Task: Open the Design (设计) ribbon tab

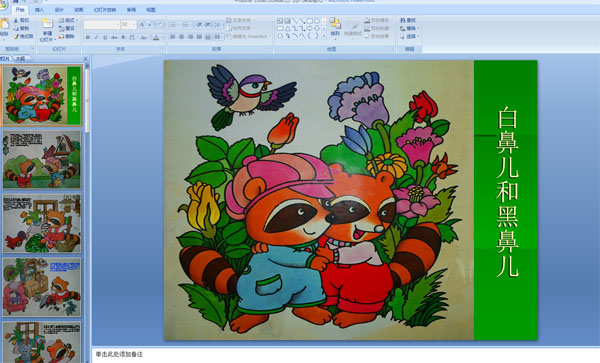Action: (59, 10)
